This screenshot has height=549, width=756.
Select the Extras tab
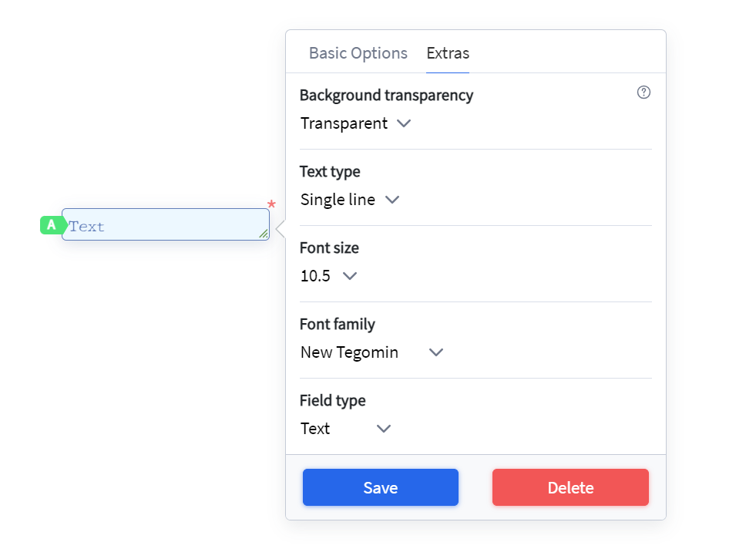click(448, 53)
